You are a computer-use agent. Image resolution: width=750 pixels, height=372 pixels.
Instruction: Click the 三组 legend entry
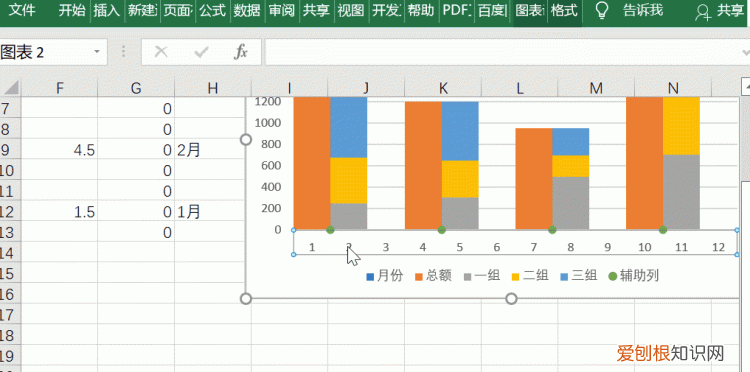[x=579, y=276]
